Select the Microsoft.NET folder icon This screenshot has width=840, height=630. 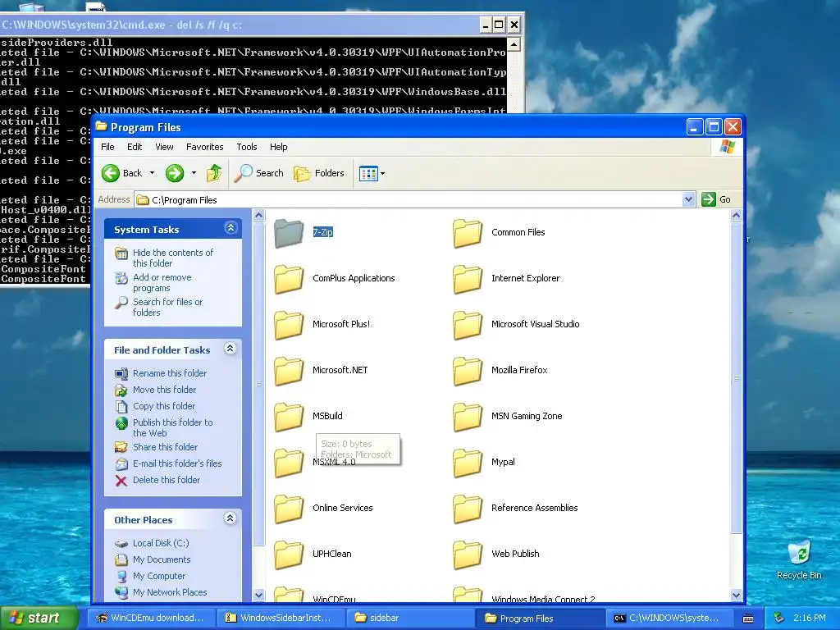click(x=289, y=371)
